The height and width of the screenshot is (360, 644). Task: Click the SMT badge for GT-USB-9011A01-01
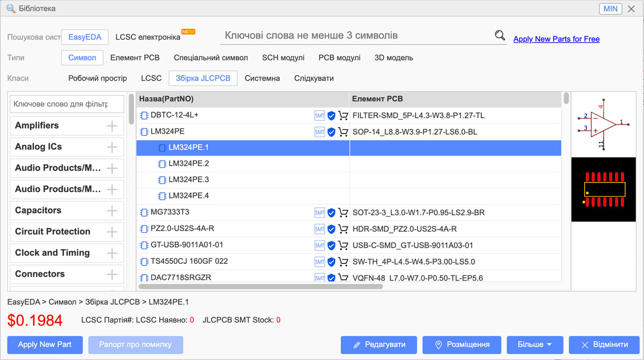(x=319, y=245)
